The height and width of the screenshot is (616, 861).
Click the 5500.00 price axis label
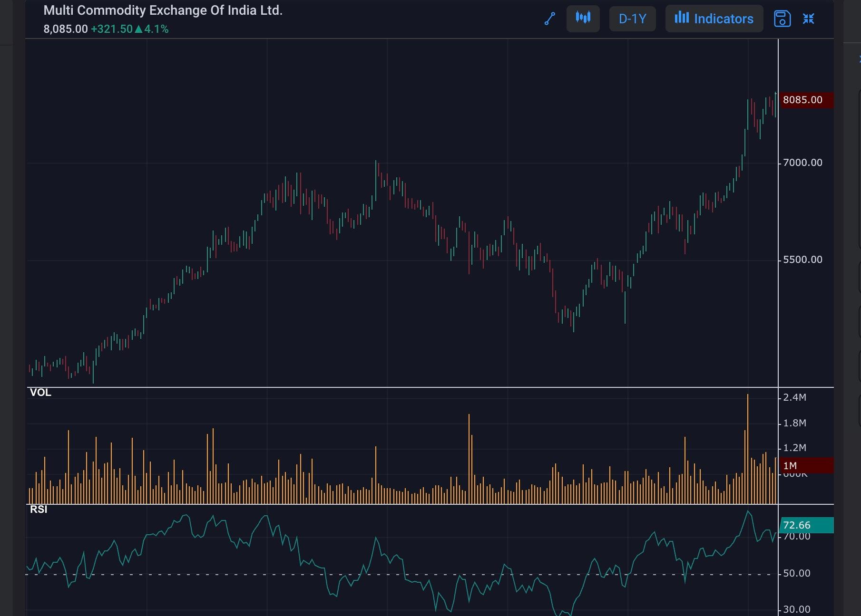802,260
